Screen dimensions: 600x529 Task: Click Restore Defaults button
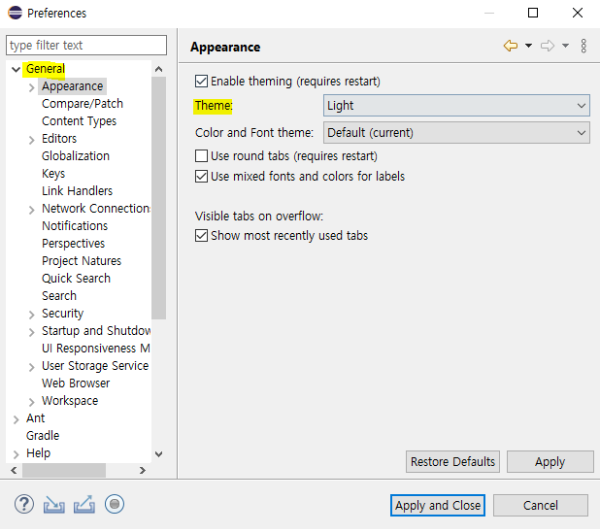pyautogui.click(x=453, y=462)
